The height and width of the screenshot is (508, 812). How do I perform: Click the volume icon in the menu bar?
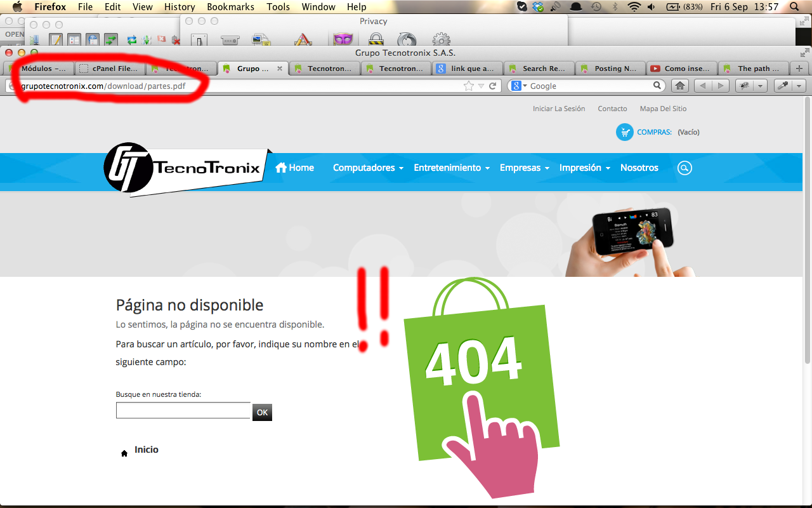652,7
